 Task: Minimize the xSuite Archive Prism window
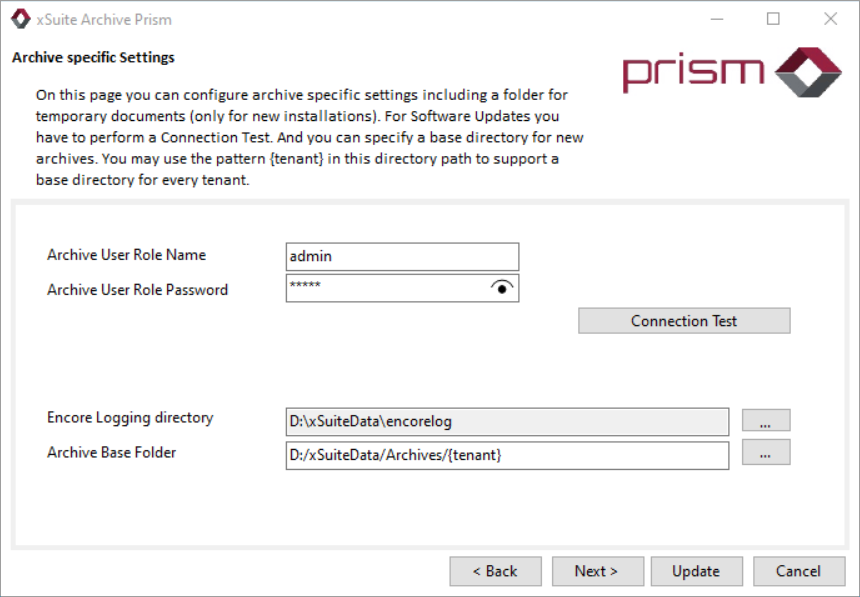[716, 19]
